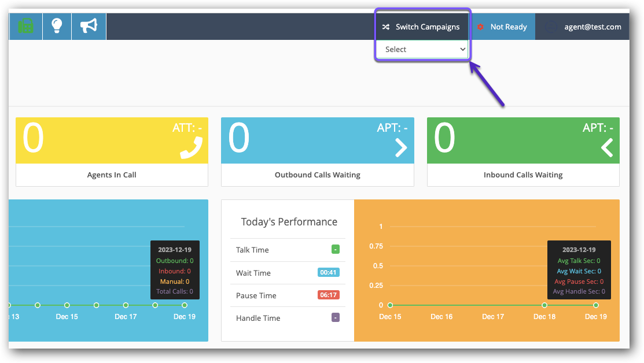This screenshot has width=644, height=363.
Task: Toggle the Not Ready agent status
Action: pyautogui.click(x=502, y=27)
